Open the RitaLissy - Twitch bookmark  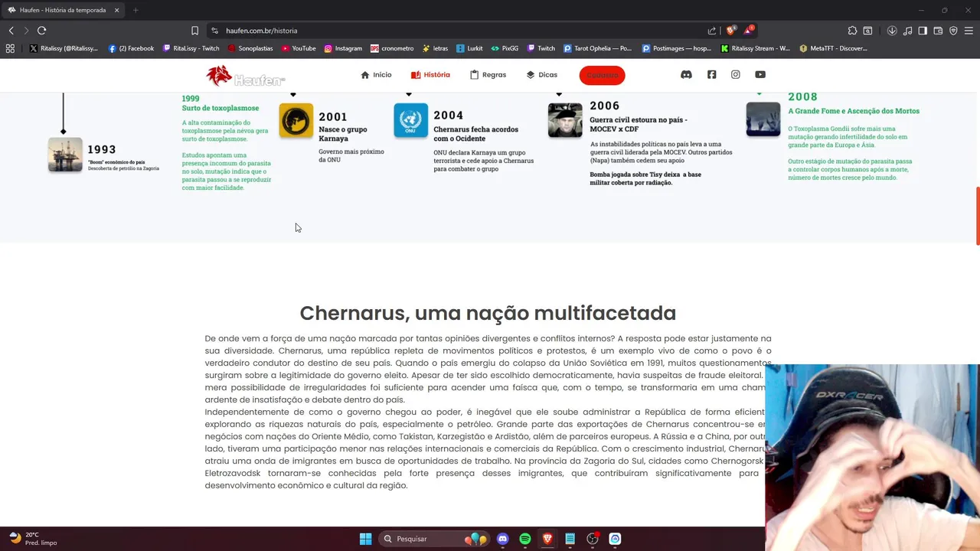click(191, 48)
